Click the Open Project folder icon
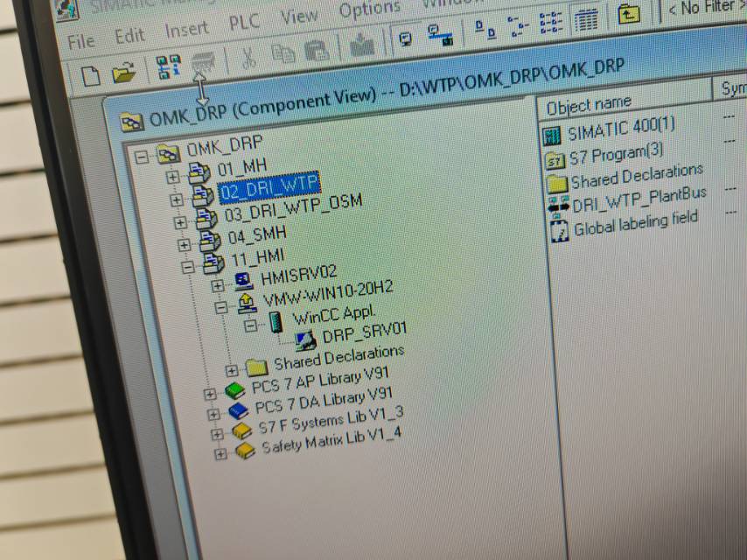Image resolution: width=747 pixels, height=560 pixels. [123, 73]
